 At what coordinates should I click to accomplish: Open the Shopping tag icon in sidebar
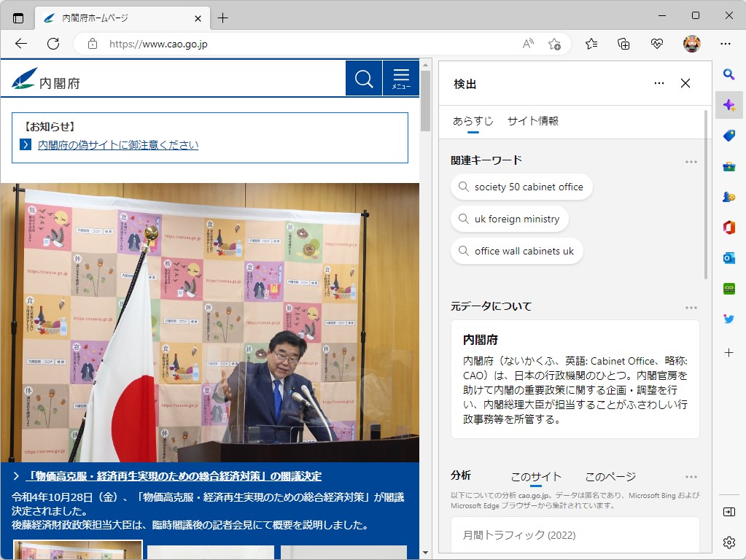tap(728, 136)
